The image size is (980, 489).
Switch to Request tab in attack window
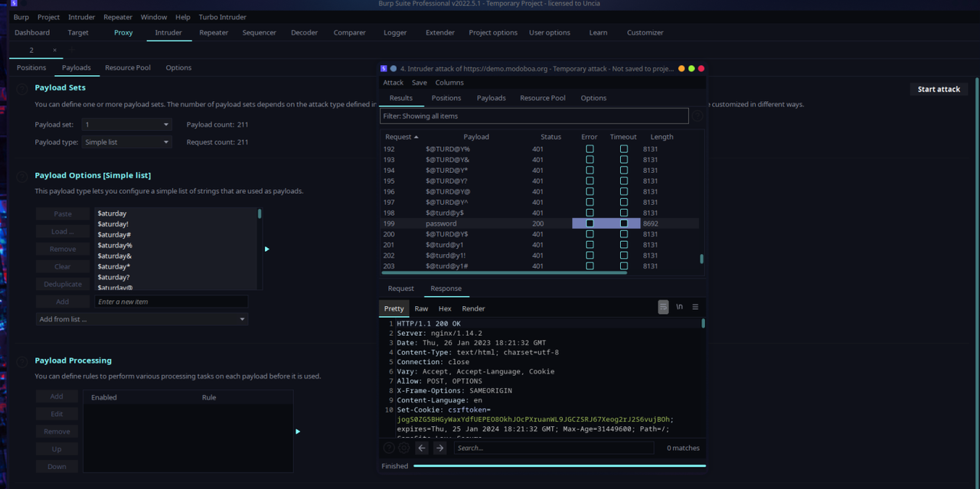pyautogui.click(x=400, y=289)
